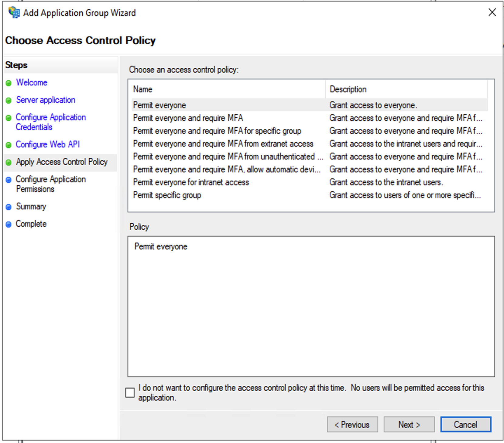
Task: Click the wizard icon in title bar
Action: pos(14,13)
